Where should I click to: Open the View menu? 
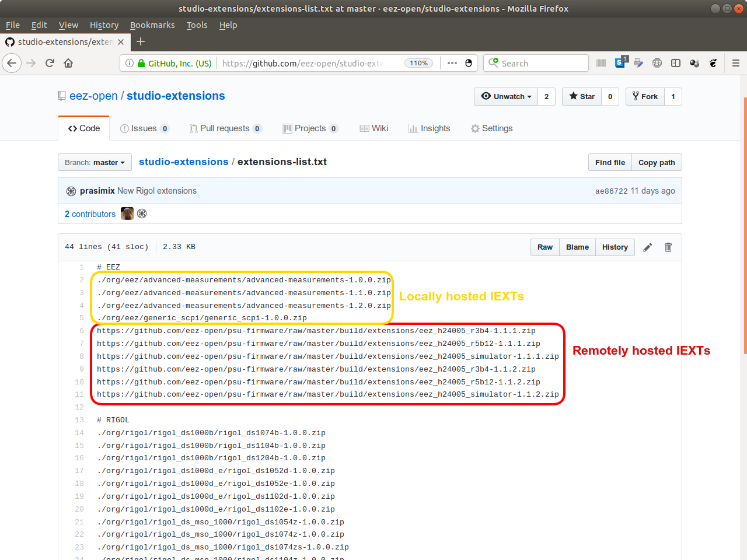point(68,25)
